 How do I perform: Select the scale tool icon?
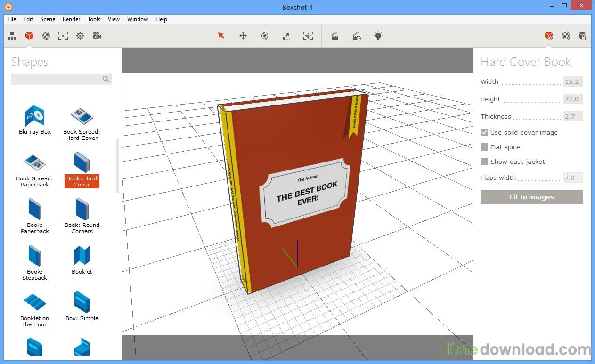coord(286,36)
